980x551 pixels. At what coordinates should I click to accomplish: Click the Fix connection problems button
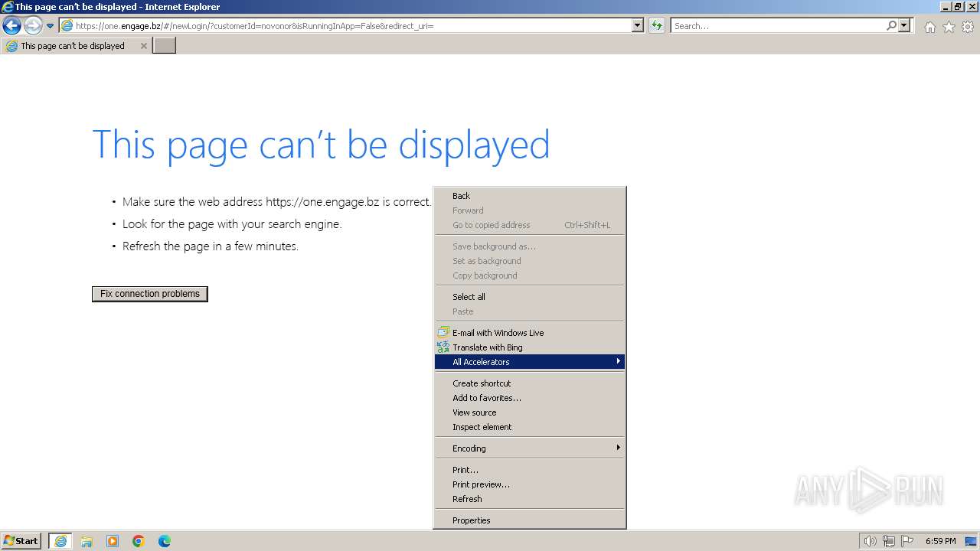[150, 294]
